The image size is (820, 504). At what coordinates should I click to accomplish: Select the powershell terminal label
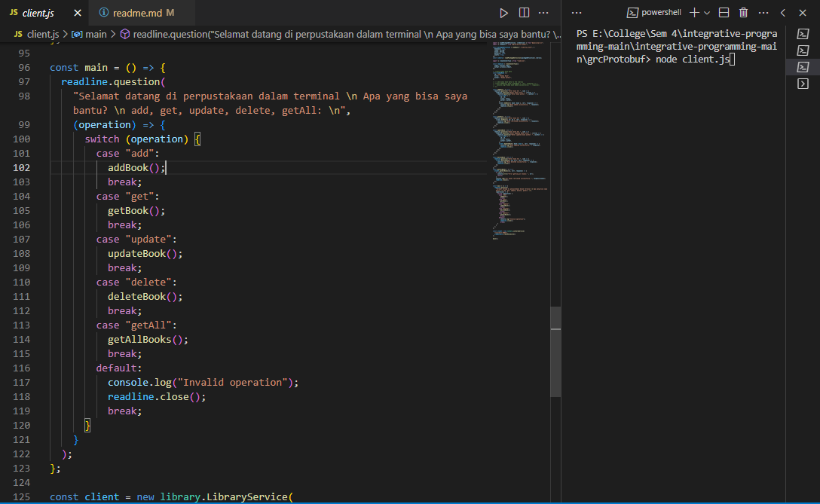coord(661,12)
